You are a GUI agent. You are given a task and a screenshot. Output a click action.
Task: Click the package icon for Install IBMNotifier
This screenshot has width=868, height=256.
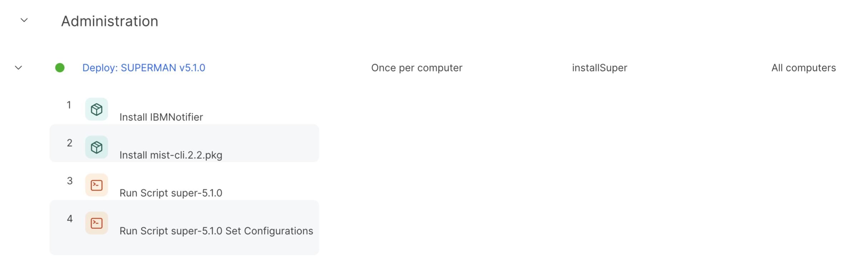[96, 109]
